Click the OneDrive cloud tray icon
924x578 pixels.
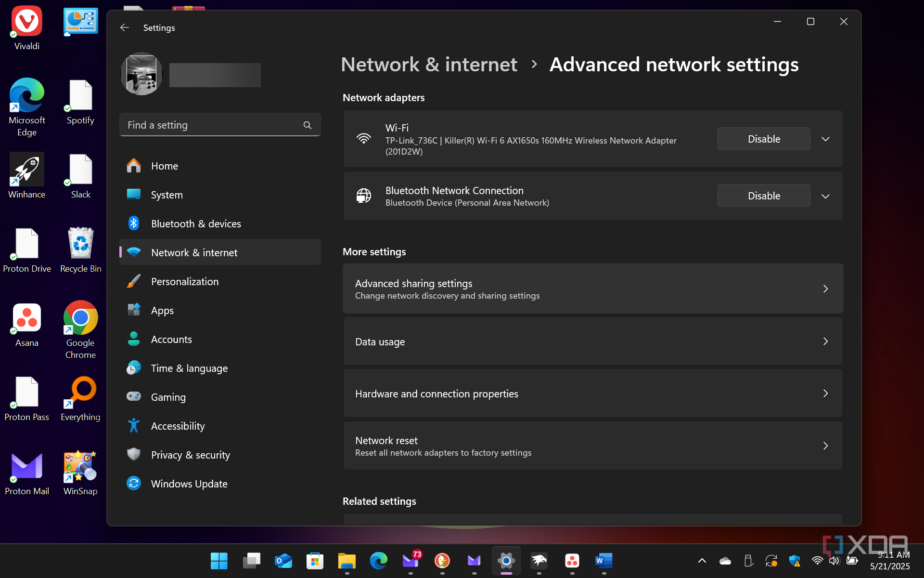coord(725,561)
